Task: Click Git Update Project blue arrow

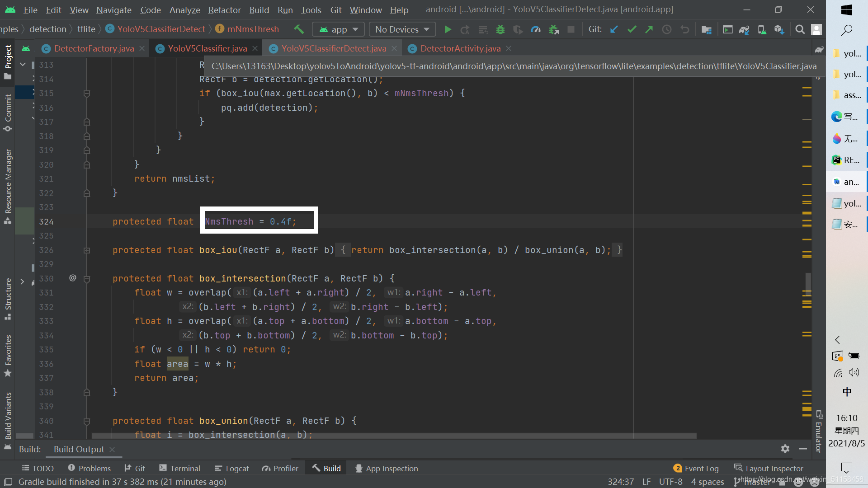Action: click(x=614, y=29)
